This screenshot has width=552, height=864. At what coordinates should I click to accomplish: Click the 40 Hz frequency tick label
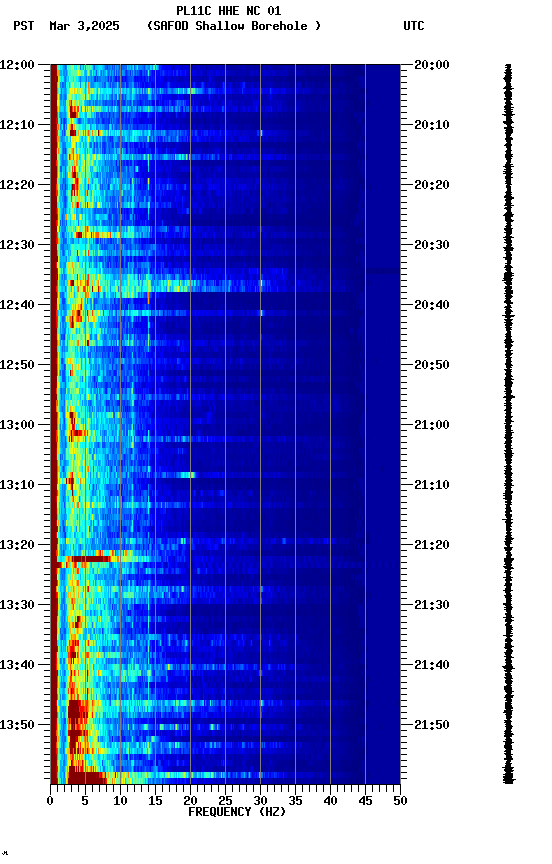(331, 802)
